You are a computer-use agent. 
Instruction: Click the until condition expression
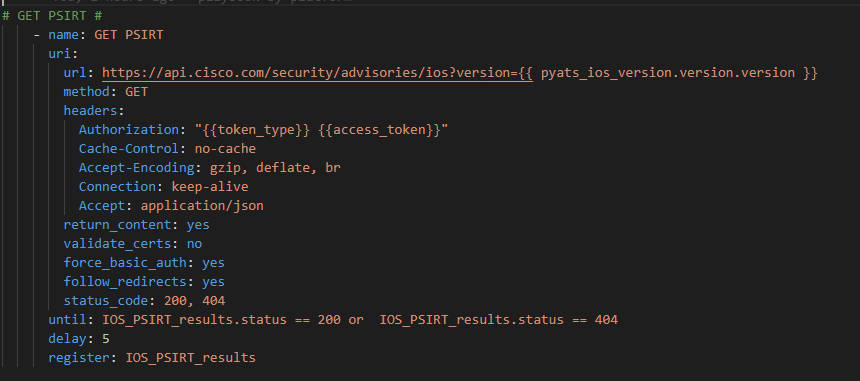[360, 320]
